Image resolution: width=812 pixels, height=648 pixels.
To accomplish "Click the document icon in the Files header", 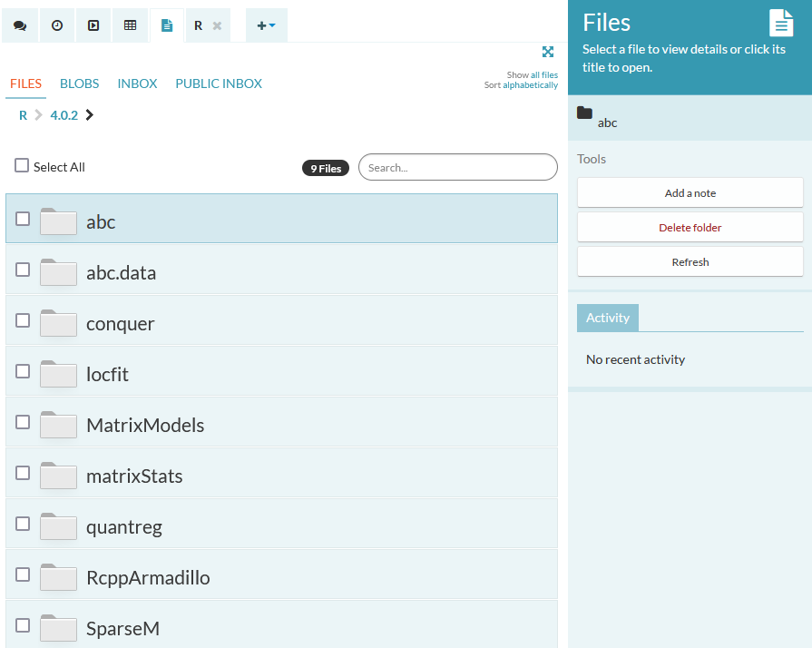I will 781,22.
